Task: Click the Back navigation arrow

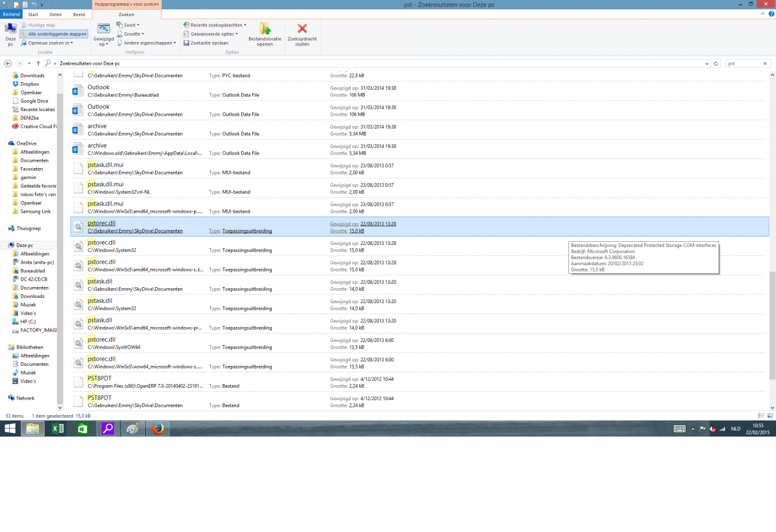Action: 8,63
